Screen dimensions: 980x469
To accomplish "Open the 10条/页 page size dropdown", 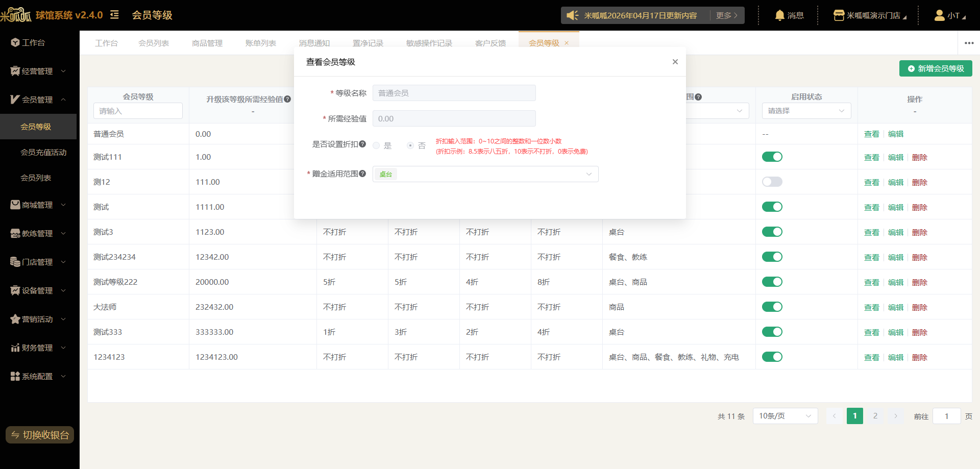I will coord(785,416).
